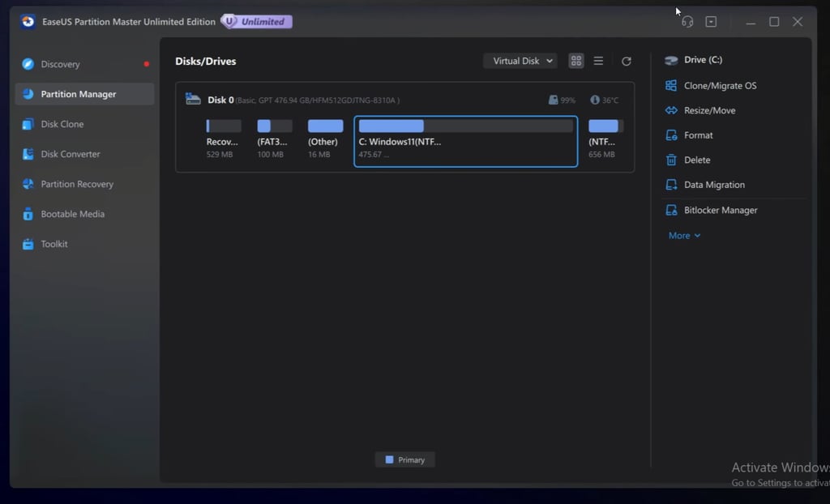The width and height of the screenshot is (830, 504).
Task: Click the Partition Manager pie icon
Action: click(28, 94)
